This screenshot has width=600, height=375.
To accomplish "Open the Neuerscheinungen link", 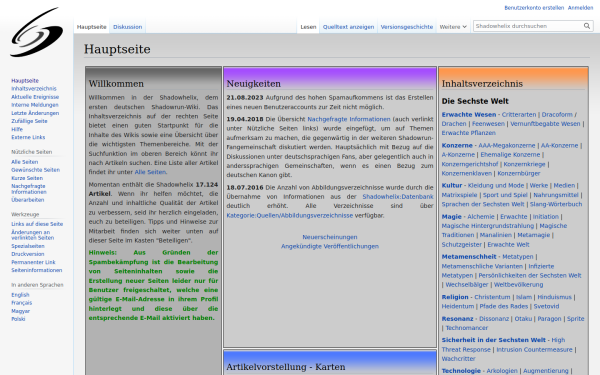I will [330, 237].
